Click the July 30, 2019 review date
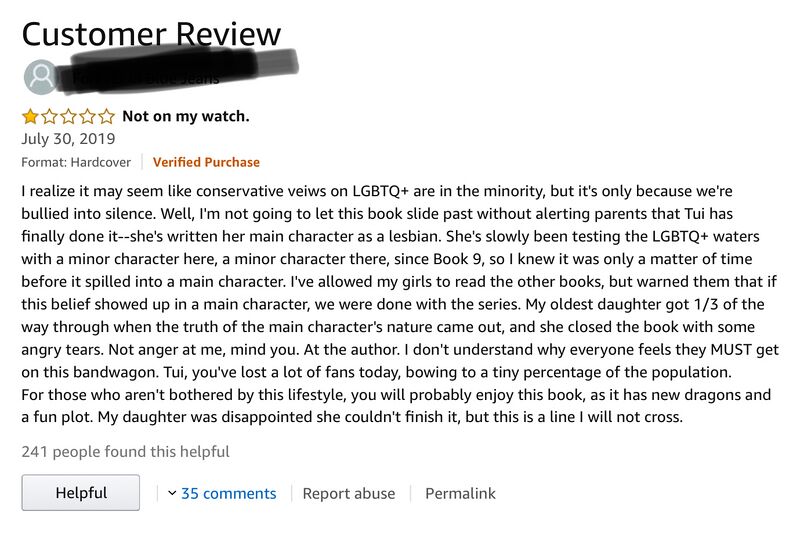Viewport: 800px width, 537px height. coord(68,139)
